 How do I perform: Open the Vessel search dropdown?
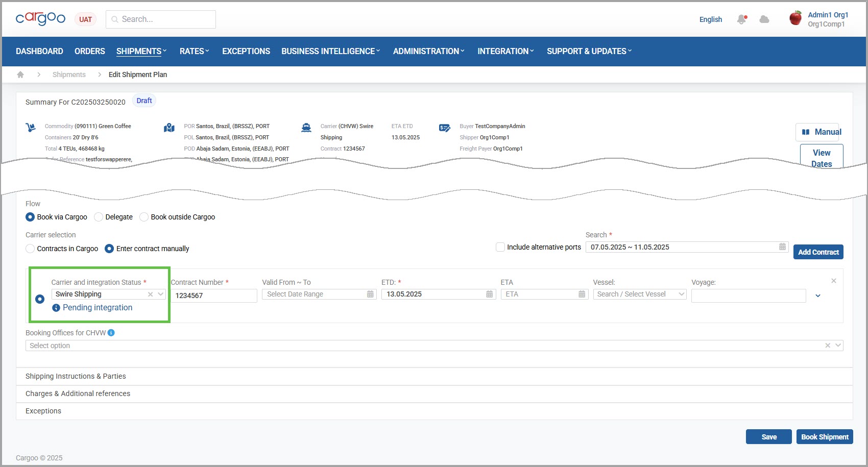(639, 294)
